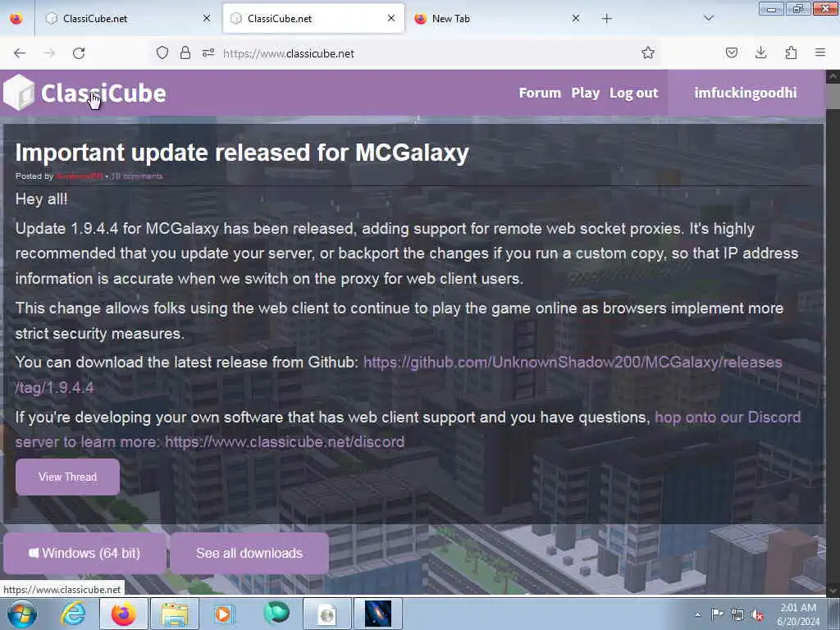Bookmark this page with the star icon
Screen dimensions: 840x630
coord(648,52)
